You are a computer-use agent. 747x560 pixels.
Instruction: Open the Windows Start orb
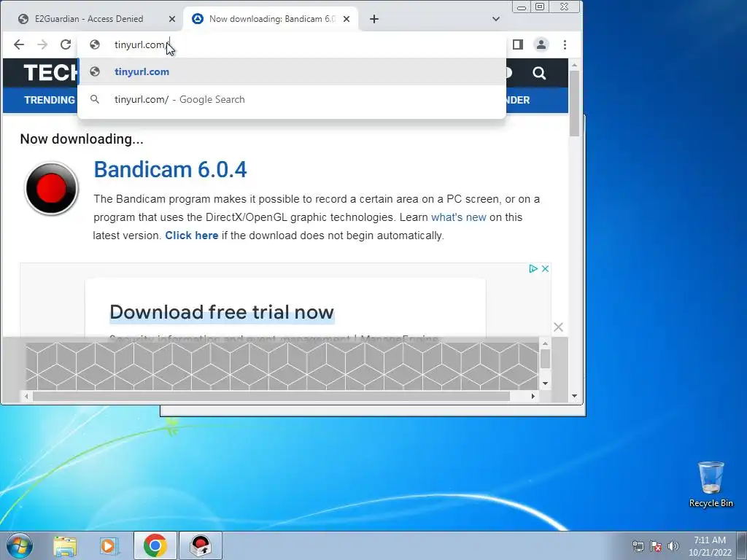click(20, 545)
